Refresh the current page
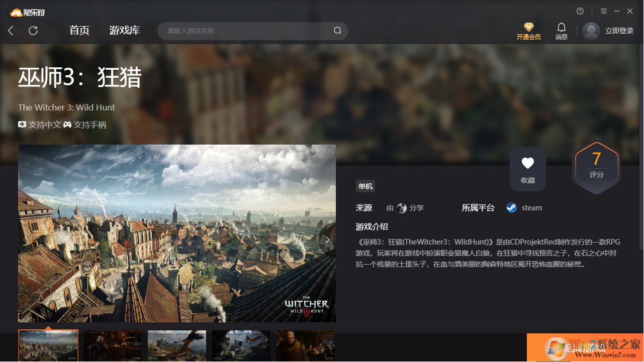Screen dimensions: 644x362 33,31
